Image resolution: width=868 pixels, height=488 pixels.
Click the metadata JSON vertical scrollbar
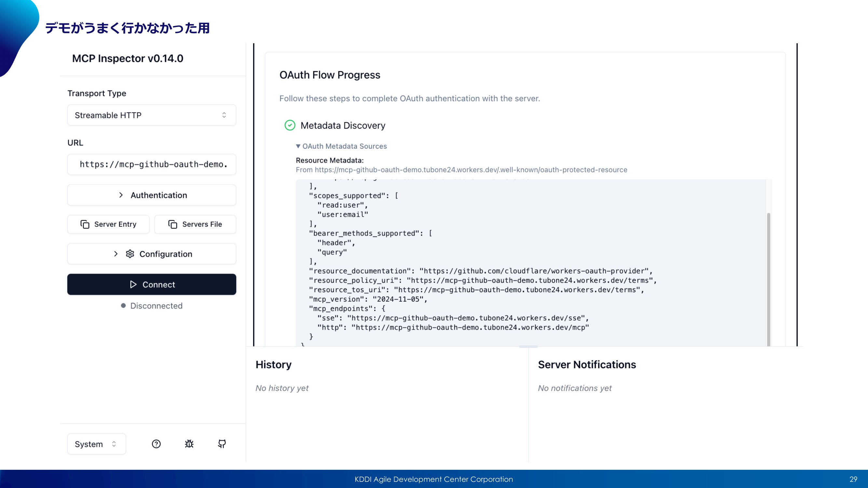(768, 279)
